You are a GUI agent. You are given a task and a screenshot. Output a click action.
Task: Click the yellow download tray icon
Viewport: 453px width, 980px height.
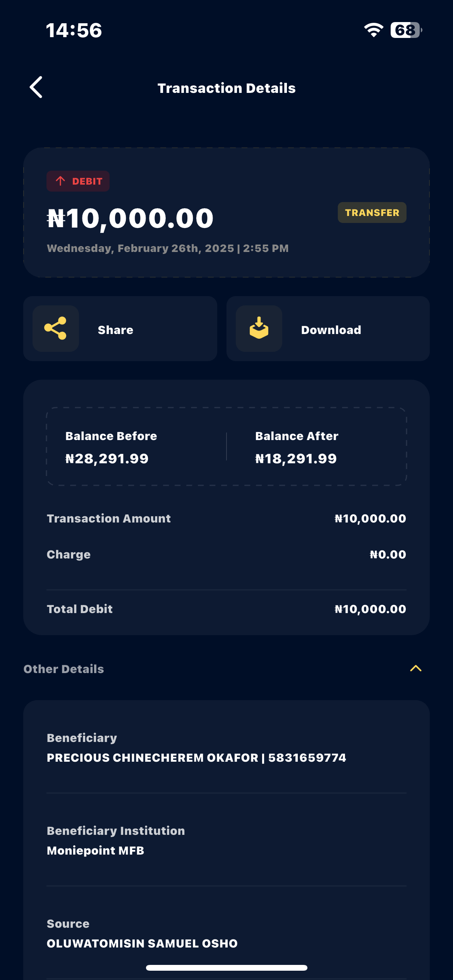pyautogui.click(x=259, y=329)
